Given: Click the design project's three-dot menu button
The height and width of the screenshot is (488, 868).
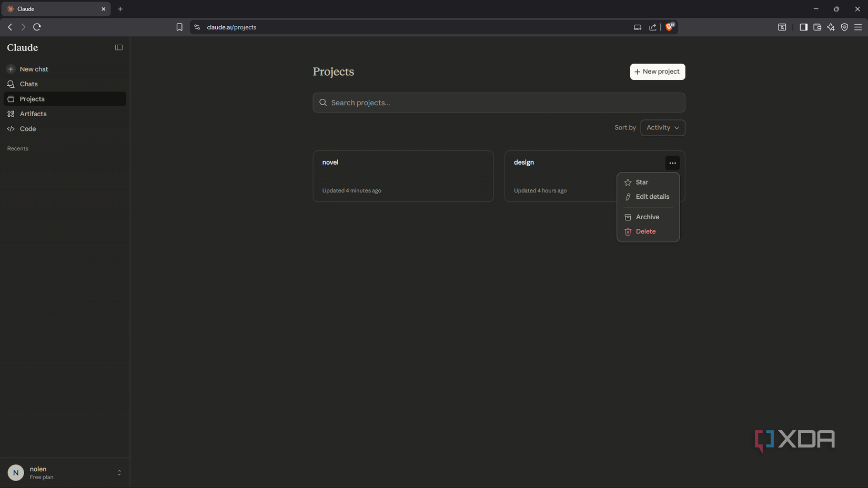Looking at the screenshot, I should 672,163.
